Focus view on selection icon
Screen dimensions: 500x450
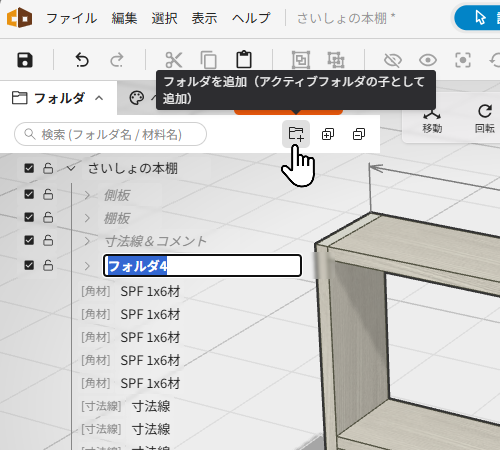pos(463,60)
